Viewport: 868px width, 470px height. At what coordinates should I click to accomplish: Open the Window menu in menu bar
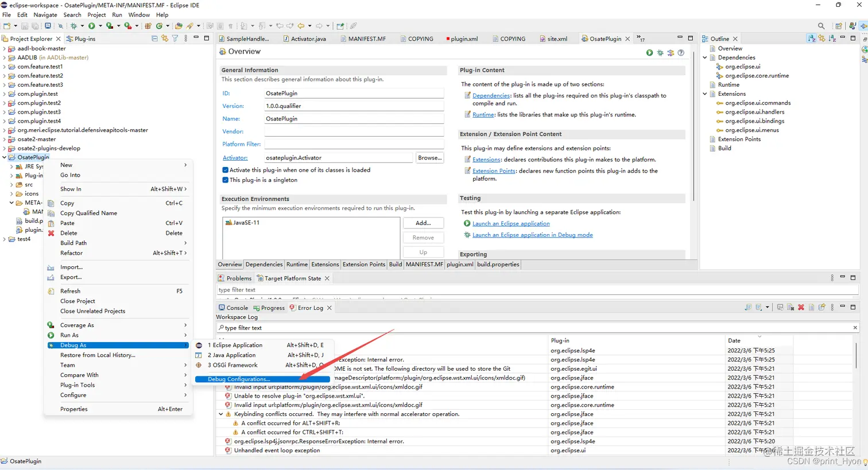(x=139, y=15)
